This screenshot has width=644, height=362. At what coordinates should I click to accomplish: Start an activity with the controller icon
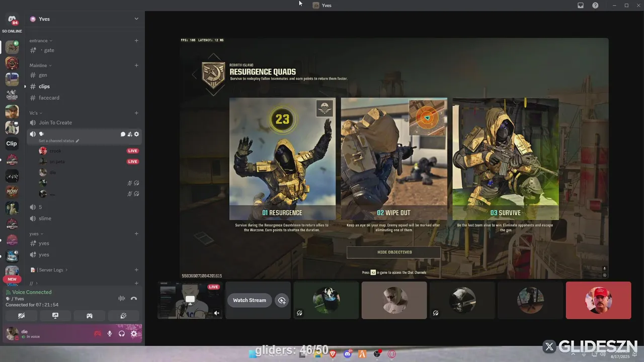(x=90, y=316)
